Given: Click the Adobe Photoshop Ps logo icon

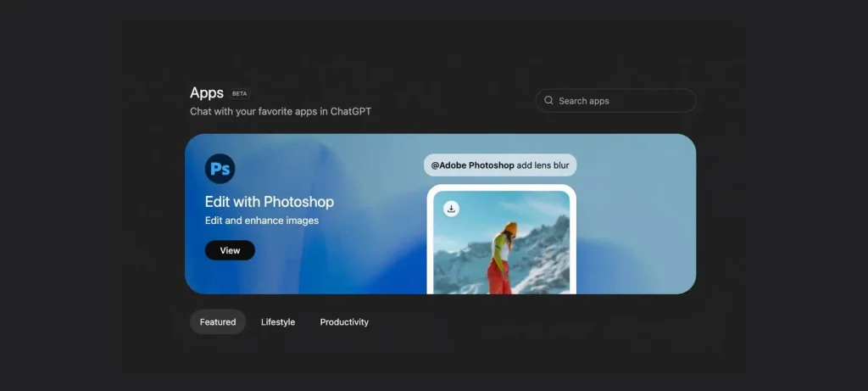Looking at the screenshot, I should click(220, 169).
